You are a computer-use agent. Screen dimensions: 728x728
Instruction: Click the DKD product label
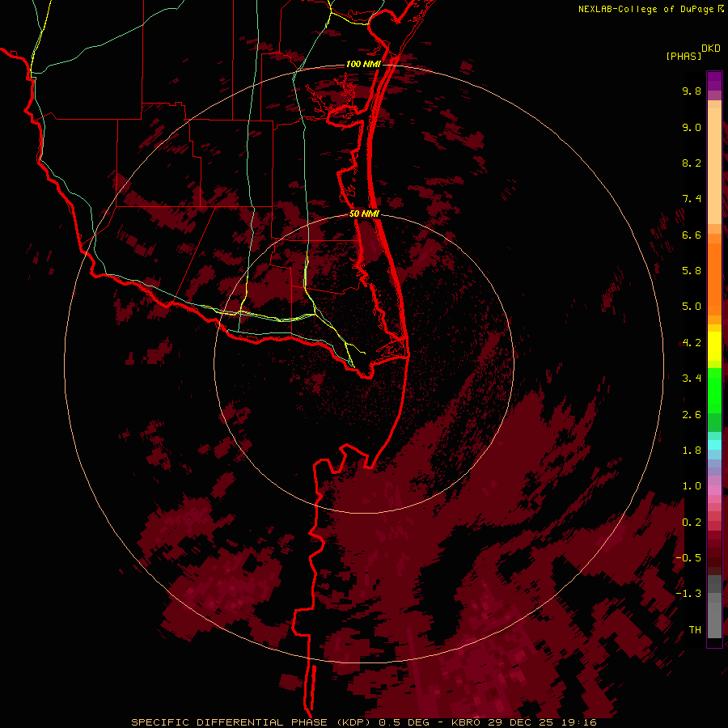tap(711, 49)
